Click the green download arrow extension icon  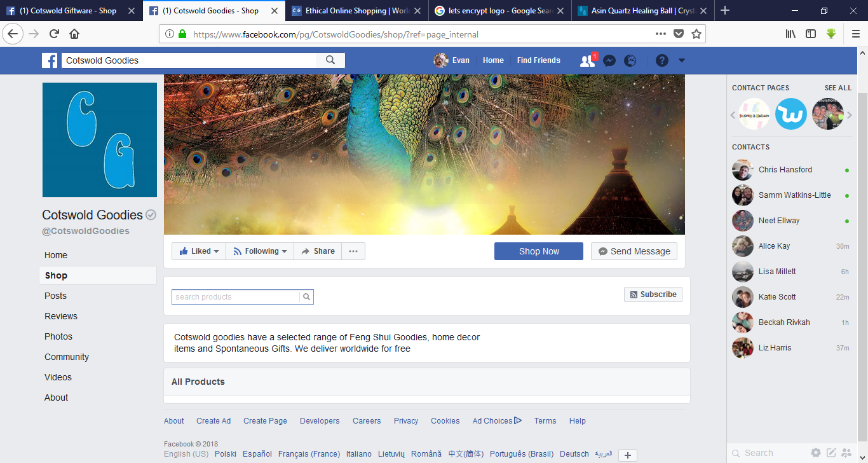pos(831,34)
